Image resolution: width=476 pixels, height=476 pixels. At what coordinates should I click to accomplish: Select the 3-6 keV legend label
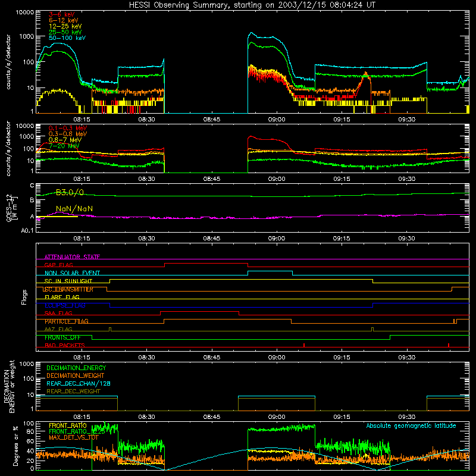(62, 14)
